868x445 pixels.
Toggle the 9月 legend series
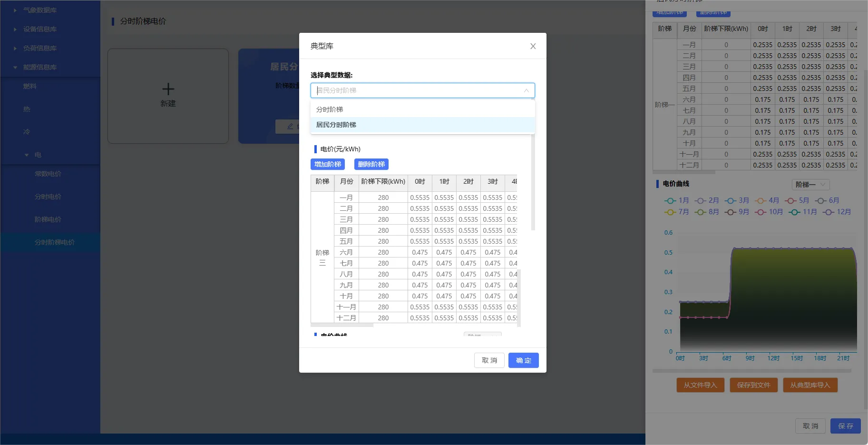(x=737, y=212)
